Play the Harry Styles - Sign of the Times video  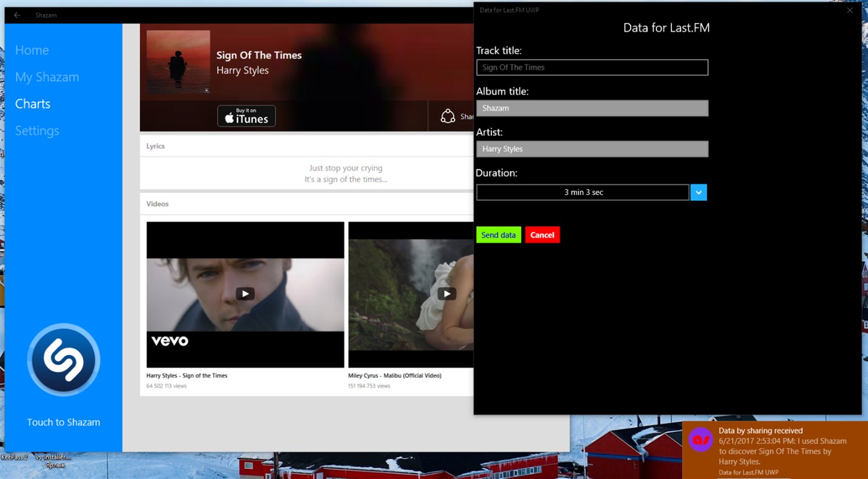pos(244,293)
